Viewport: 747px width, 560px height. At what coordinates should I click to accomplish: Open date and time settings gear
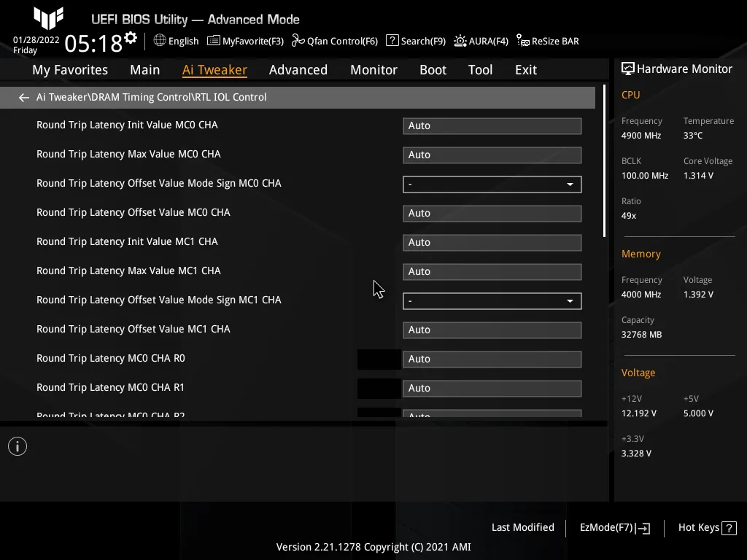pos(131,38)
